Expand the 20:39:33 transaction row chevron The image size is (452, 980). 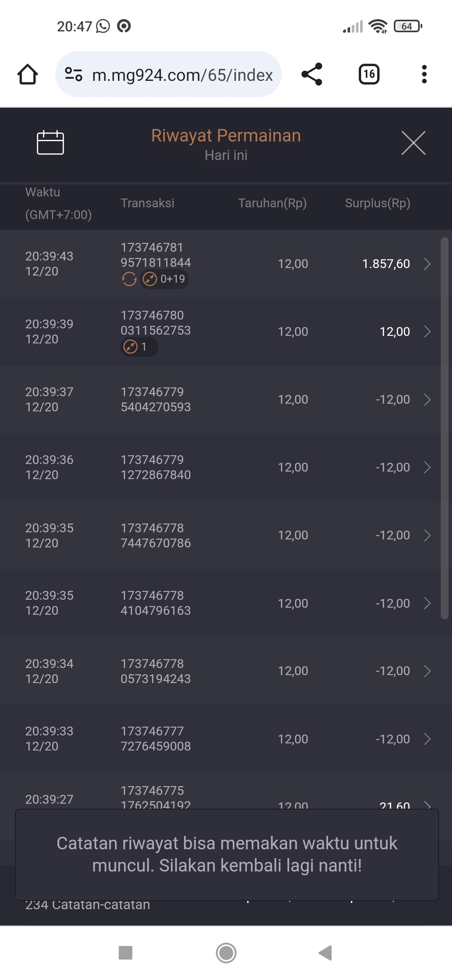point(427,739)
